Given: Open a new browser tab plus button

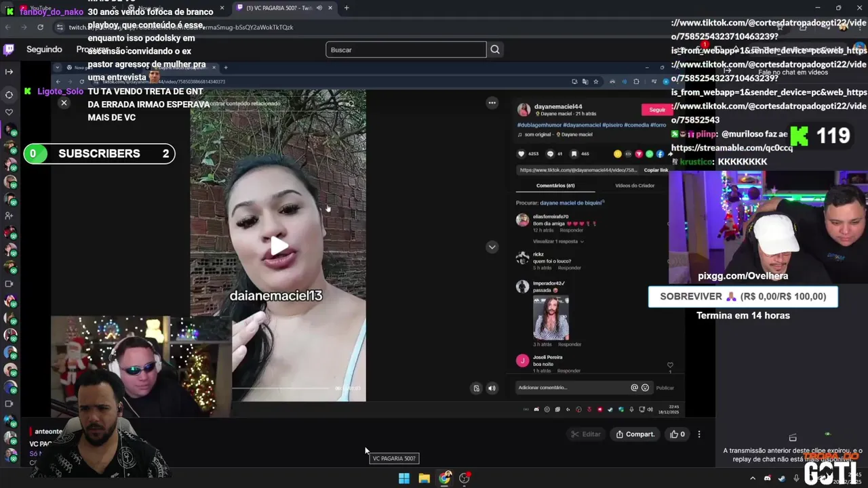Looking at the screenshot, I should click(347, 7).
